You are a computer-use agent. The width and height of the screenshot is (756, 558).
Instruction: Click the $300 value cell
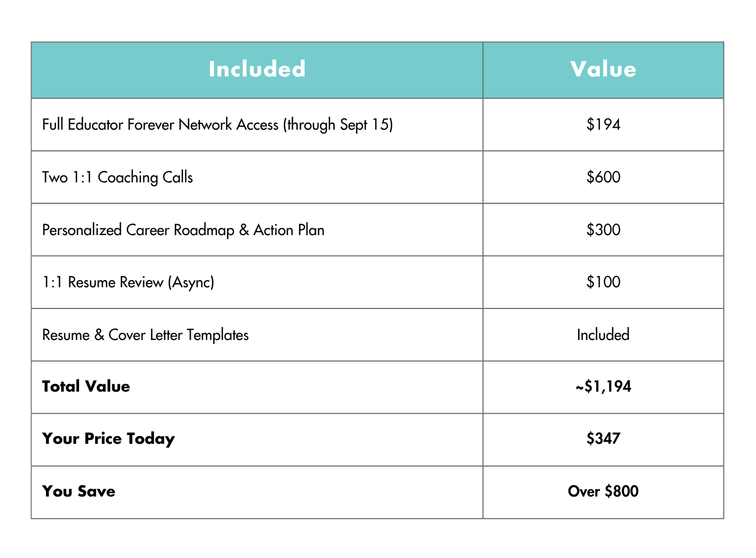[x=603, y=230]
